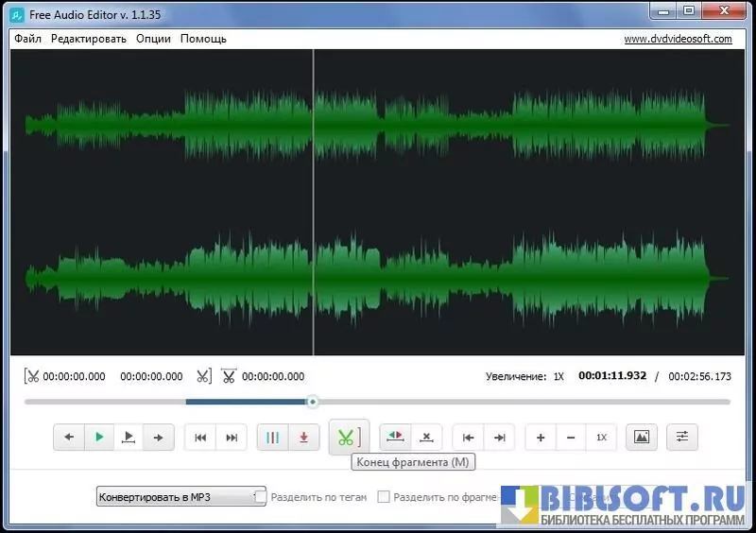The width and height of the screenshot is (756, 533).
Task: Click the scissors end-of-fragment button
Action: tap(348, 438)
